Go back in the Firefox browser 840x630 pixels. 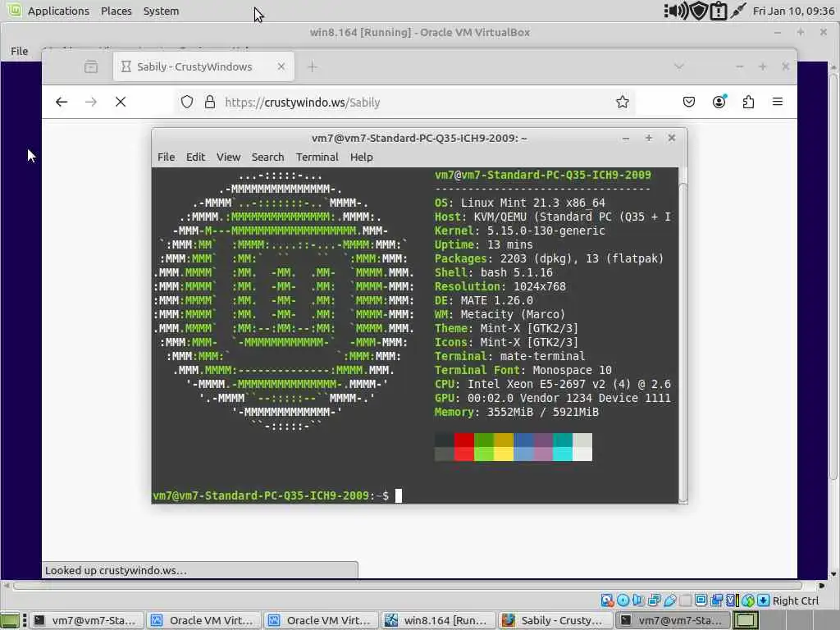click(61, 102)
